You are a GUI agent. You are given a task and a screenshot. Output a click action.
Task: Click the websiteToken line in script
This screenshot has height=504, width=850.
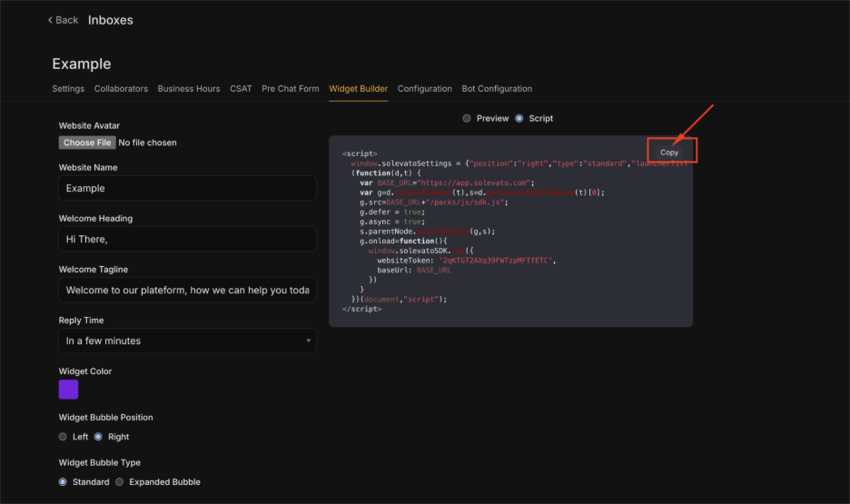click(x=467, y=261)
